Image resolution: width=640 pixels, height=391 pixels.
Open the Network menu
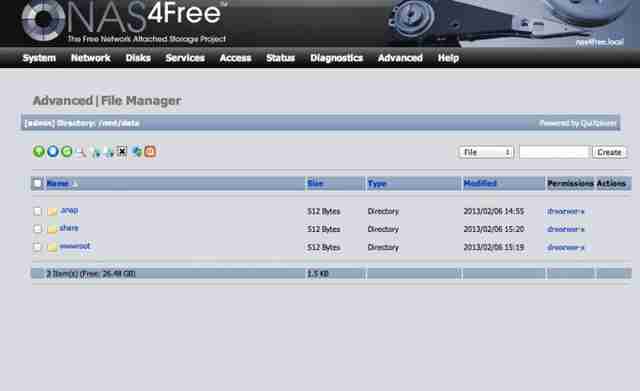91,58
